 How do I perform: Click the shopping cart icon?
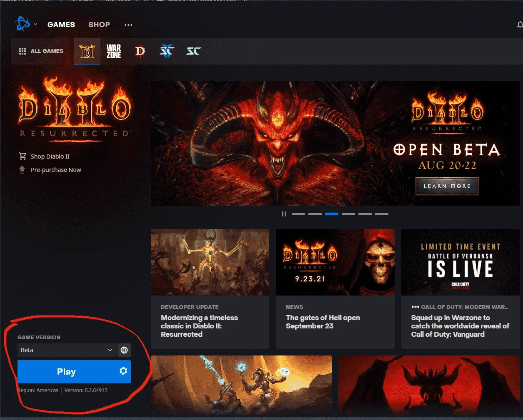click(x=23, y=156)
